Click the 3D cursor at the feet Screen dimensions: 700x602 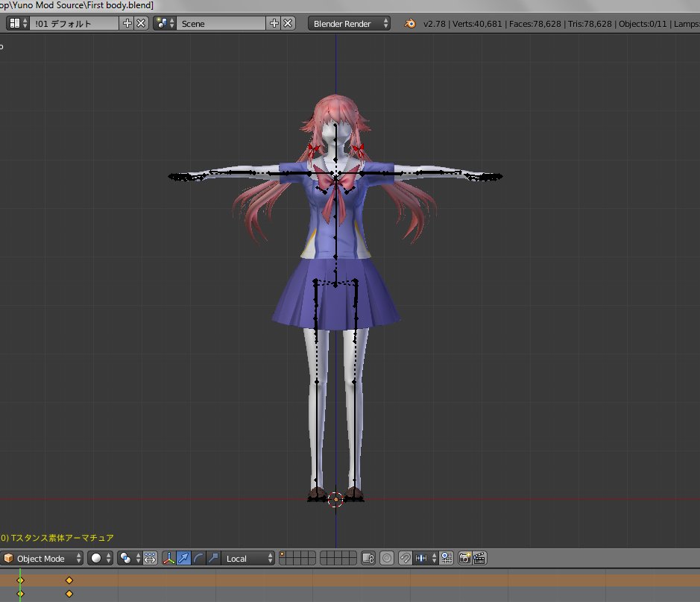coord(335,499)
